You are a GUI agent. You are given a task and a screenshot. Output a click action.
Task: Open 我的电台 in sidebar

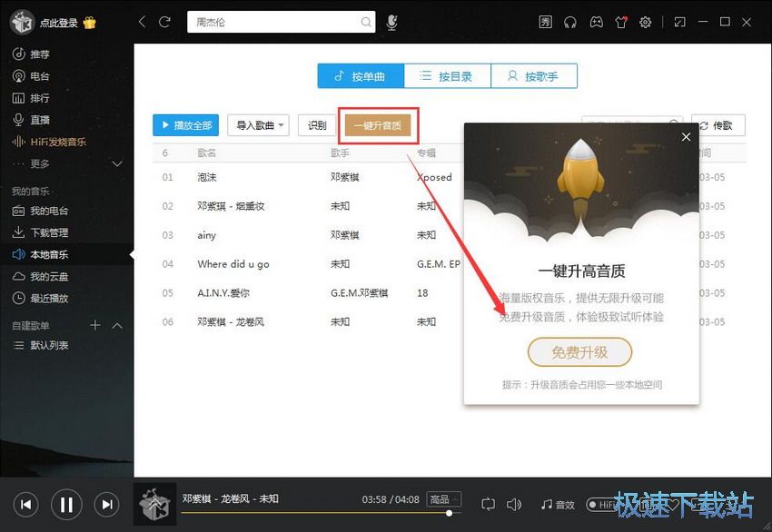40,212
